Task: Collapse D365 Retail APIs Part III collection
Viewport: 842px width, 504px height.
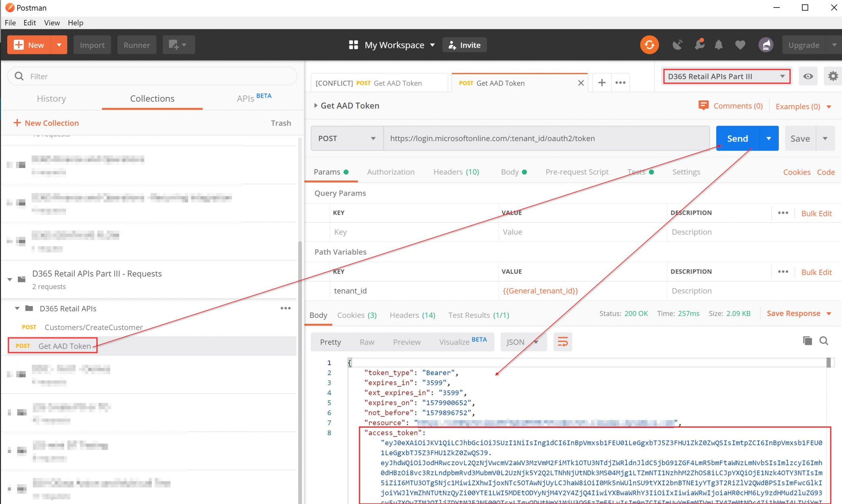Action: tap(10, 279)
